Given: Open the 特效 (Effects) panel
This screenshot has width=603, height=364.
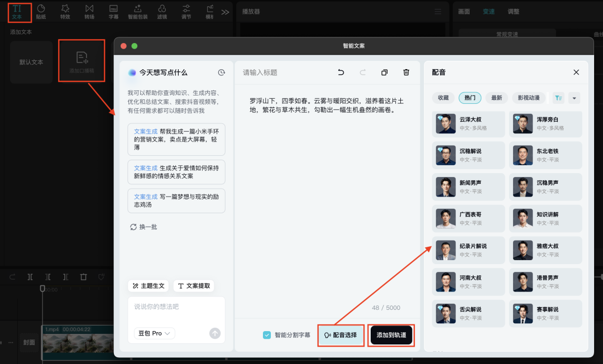Looking at the screenshot, I should (64, 11).
